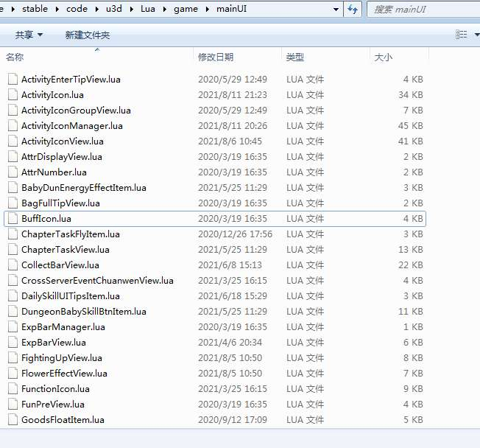Click the CollectBarView.lua file icon
Screen dimensions: 480x448
(x=13, y=265)
